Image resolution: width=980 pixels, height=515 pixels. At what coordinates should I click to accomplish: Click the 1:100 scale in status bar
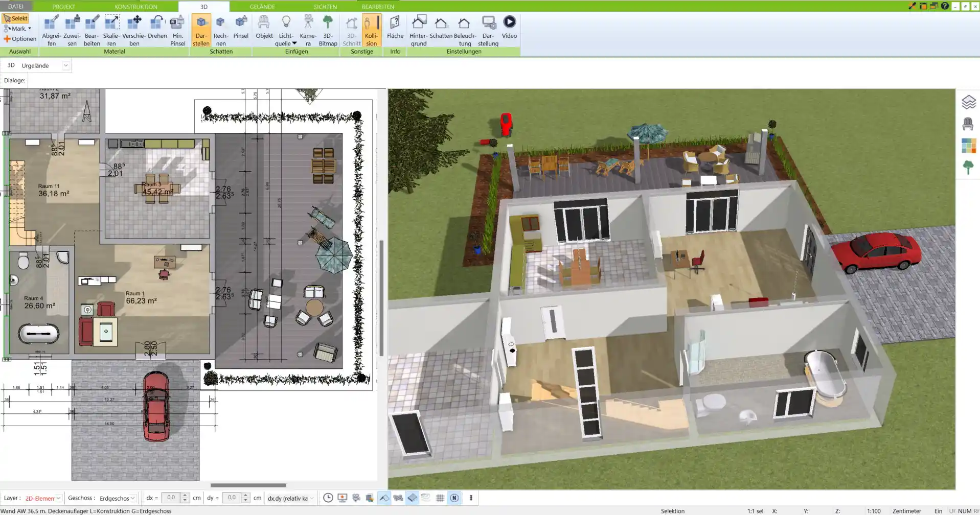874,511
